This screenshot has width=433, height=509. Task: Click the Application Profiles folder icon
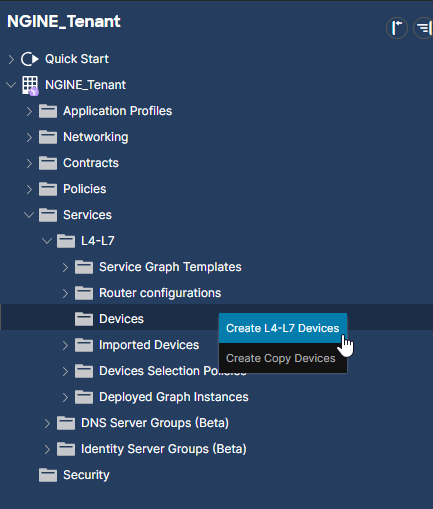48,111
